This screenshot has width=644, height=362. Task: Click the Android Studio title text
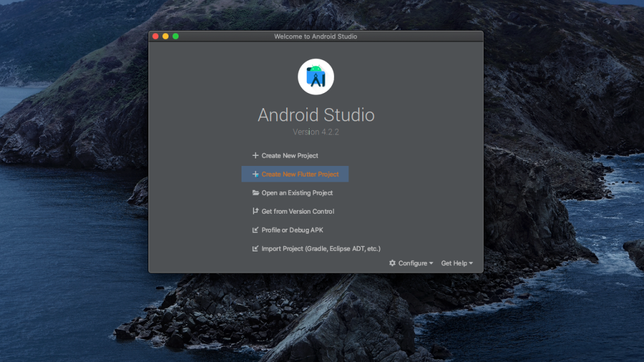click(316, 115)
